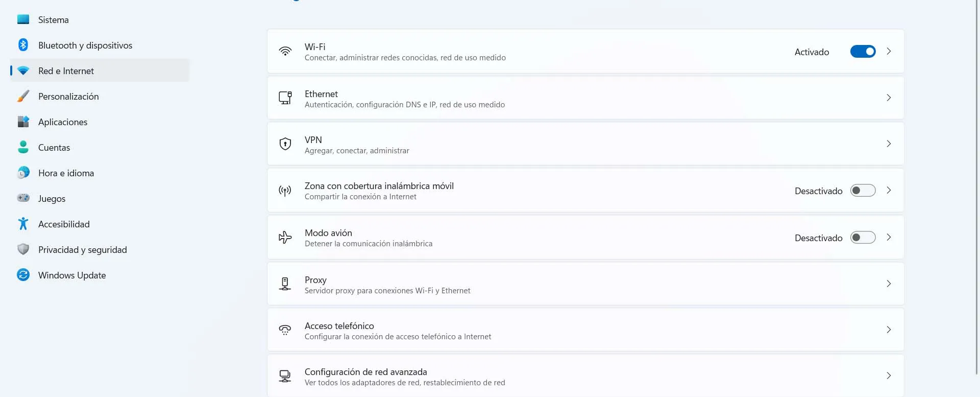Expand mobile hotspot row chevron
Viewport: 980px width, 397px height.
889,190
